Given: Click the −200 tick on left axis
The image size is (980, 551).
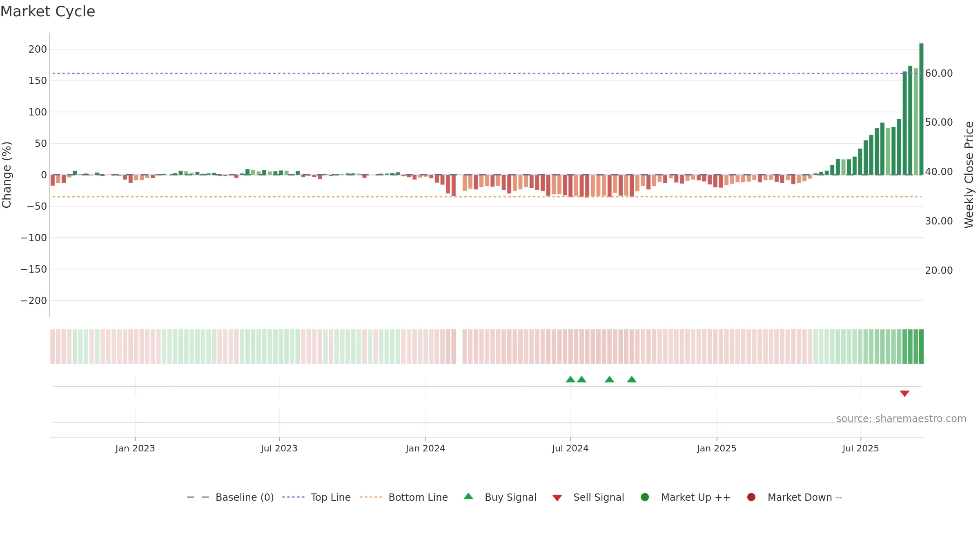Looking at the screenshot, I should click(34, 301).
